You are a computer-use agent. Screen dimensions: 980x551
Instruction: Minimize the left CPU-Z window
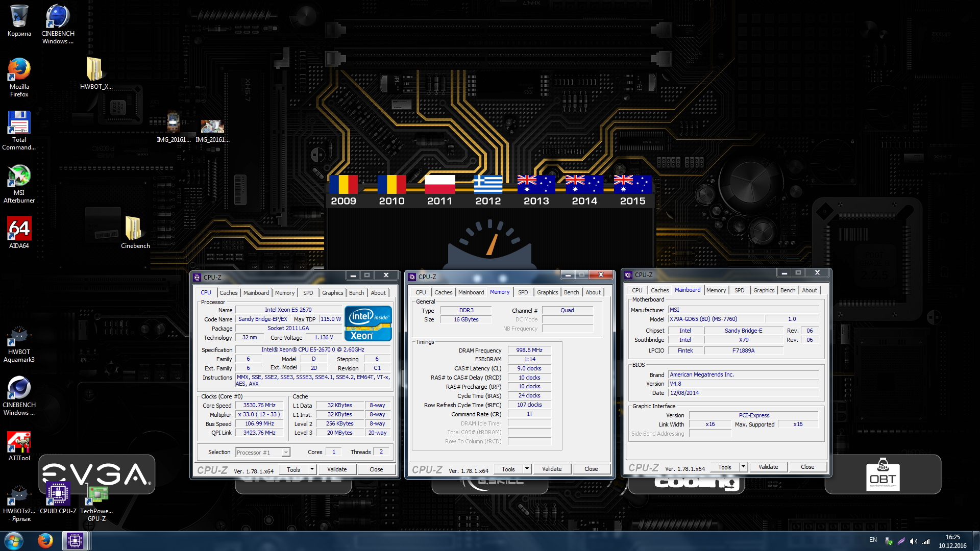click(353, 275)
